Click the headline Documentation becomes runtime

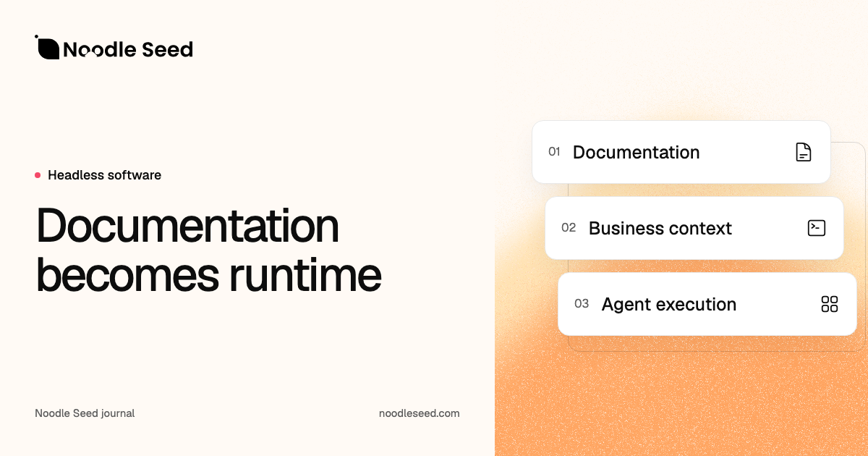pyautogui.click(x=208, y=250)
